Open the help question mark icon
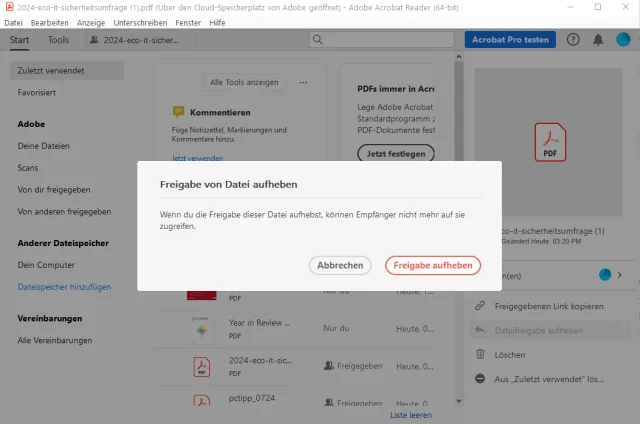The height and width of the screenshot is (424, 640). [x=573, y=40]
